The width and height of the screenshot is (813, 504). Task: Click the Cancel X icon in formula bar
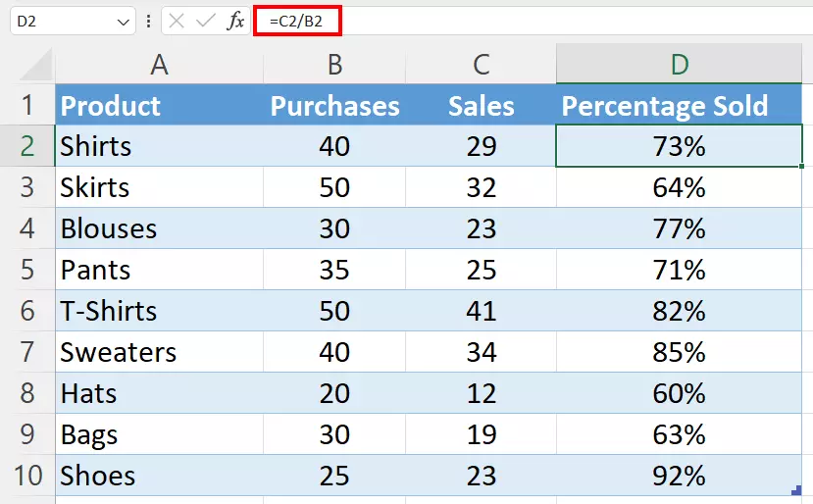[176, 21]
